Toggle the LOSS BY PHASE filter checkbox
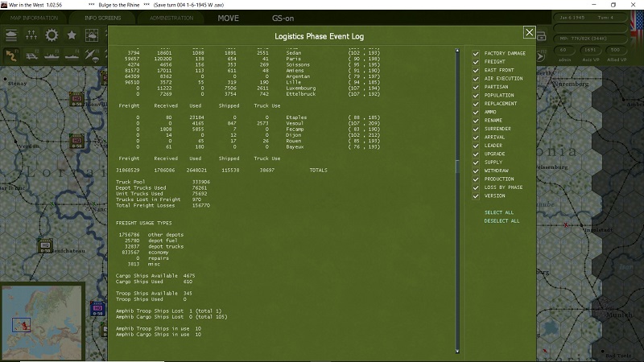The height and width of the screenshot is (362, 644). point(476,187)
